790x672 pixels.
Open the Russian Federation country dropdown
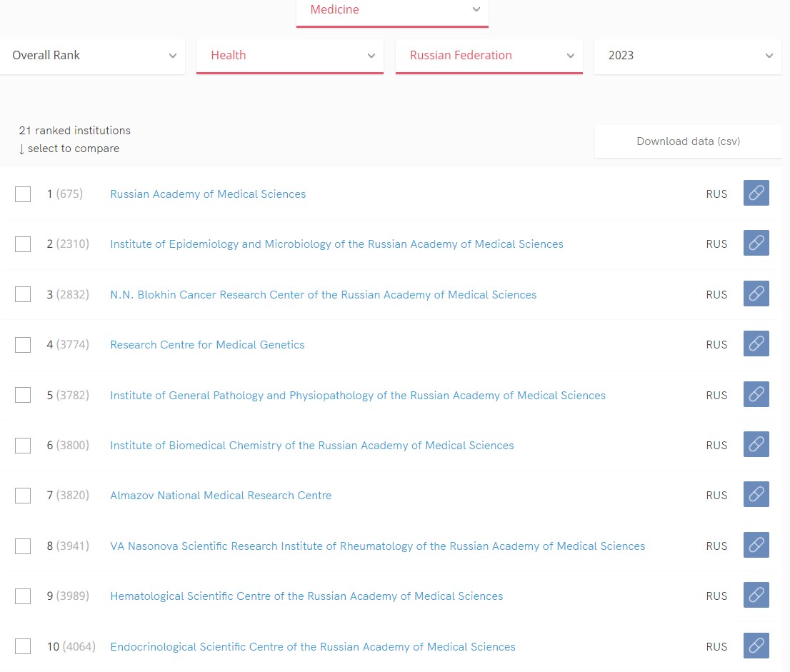489,56
